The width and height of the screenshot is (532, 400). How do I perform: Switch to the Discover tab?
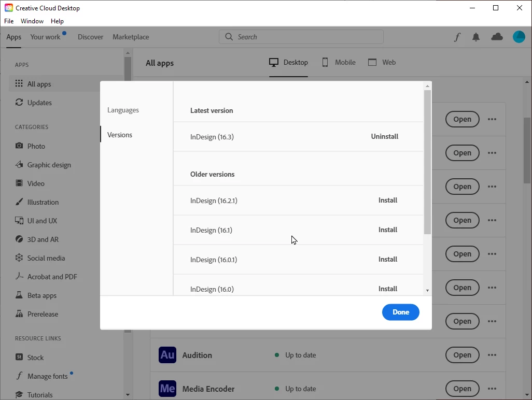90,37
